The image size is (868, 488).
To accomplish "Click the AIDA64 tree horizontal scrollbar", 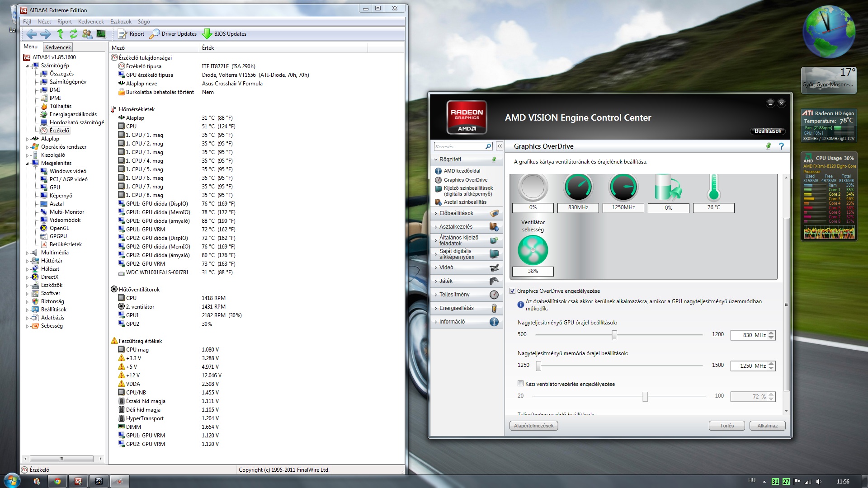I will 62,459.
